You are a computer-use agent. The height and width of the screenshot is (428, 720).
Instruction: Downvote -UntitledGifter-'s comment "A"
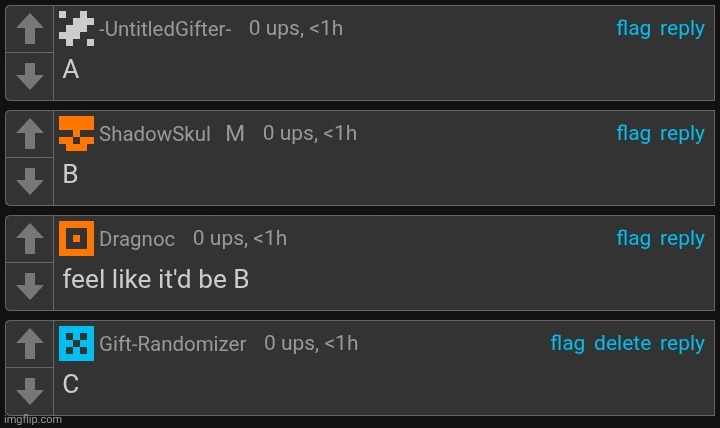pyautogui.click(x=30, y=75)
